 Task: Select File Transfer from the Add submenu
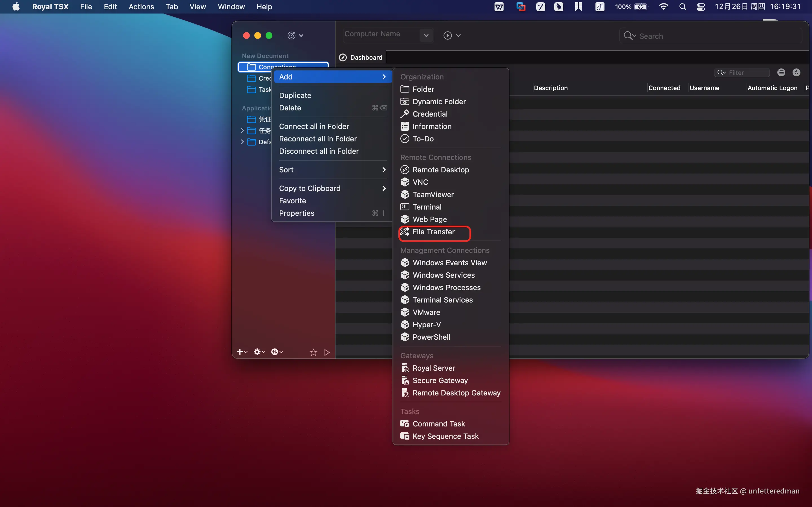click(x=433, y=232)
